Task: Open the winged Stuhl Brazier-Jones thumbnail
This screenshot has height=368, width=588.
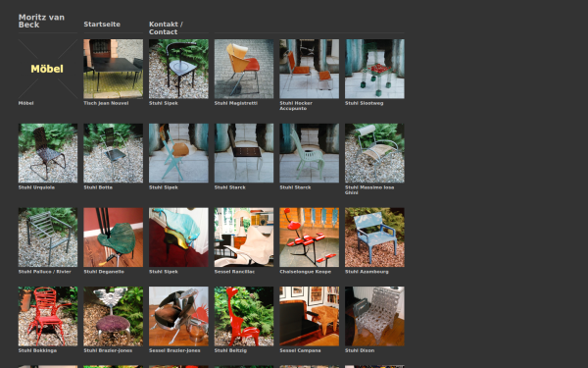Action: tap(114, 316)
